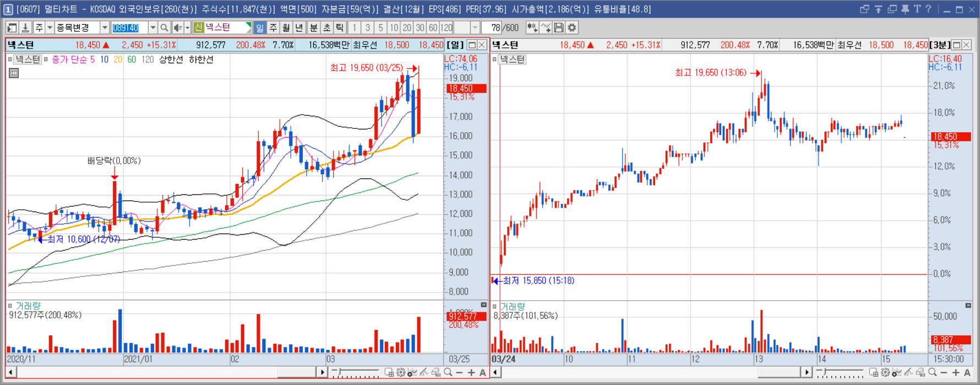Screen dimensions: 980x385
Task: Click the 최우선 label in daily chart header
Action: (x=365, y=45)
